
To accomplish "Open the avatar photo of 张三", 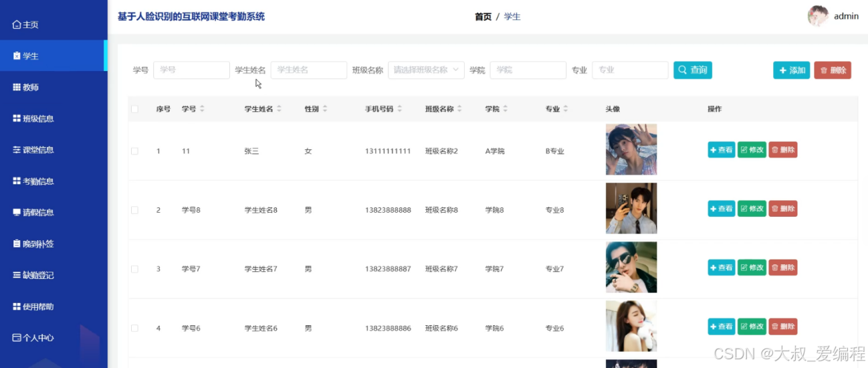I will point(631,150).
